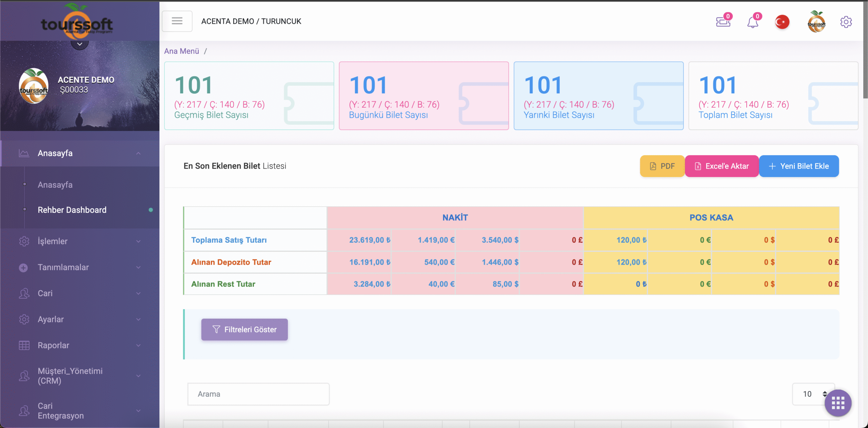The height and width of the screenshot is (428, 868).
Task: Click the Tanımlamalar plus icon in sidebar
Action: pos(23,267)
